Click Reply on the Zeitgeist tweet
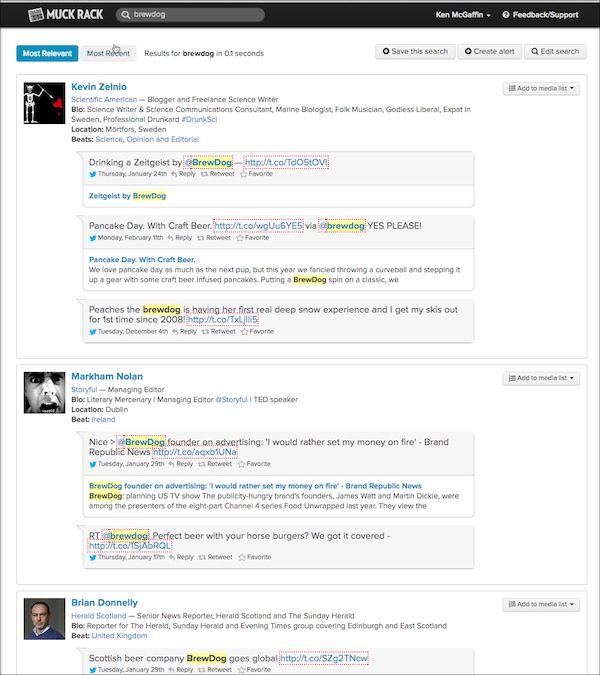 point(184,174)
